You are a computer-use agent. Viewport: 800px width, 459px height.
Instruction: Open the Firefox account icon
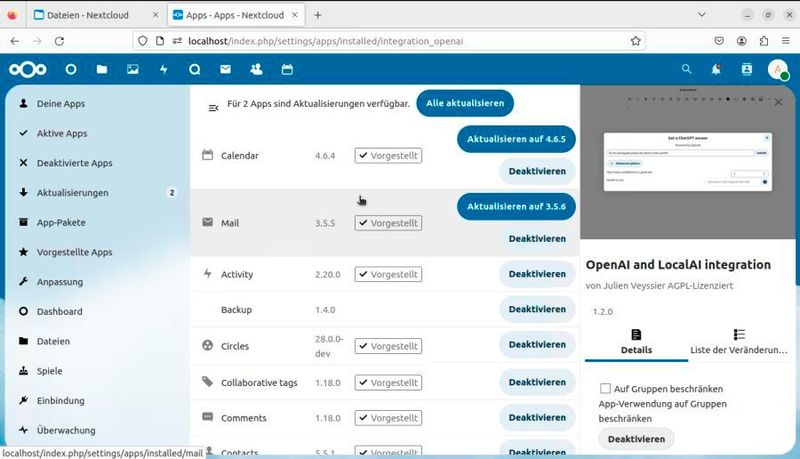[741, 41]
